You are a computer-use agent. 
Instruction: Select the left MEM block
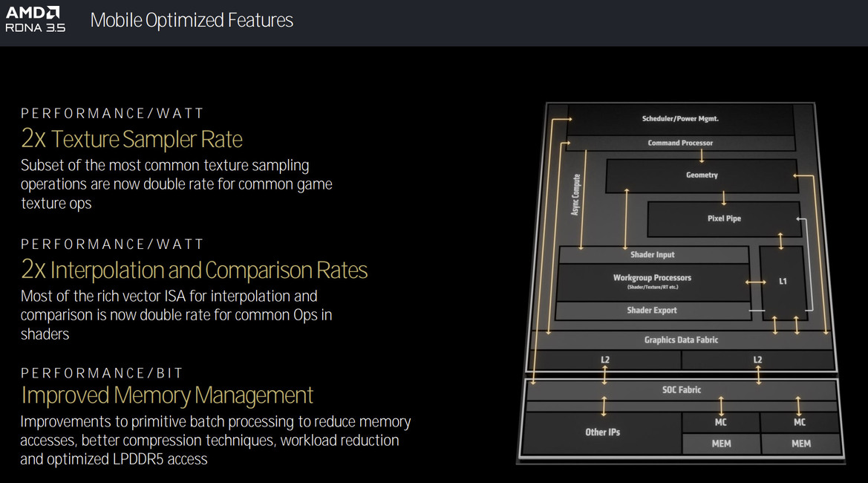721,444
